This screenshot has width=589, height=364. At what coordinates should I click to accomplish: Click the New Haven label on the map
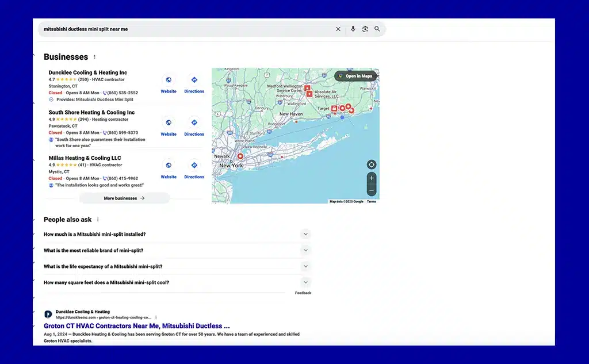pyautogui.click(x=290, y=114)
